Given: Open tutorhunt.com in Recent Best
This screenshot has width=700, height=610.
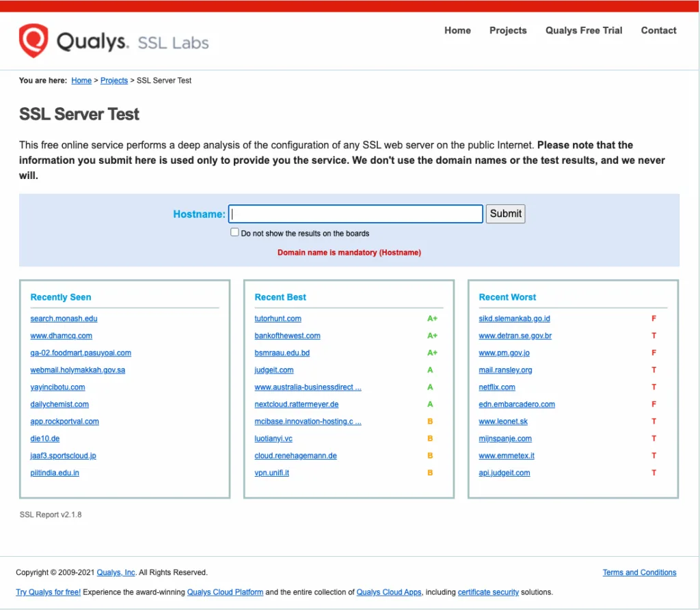Looking at the screenshot, I should click(278, 318).
